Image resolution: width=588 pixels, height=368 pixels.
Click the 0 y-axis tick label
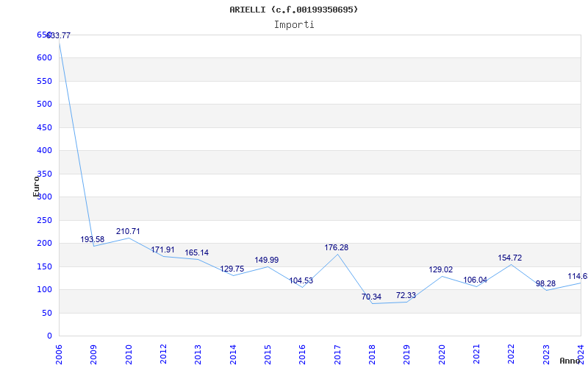49,336
